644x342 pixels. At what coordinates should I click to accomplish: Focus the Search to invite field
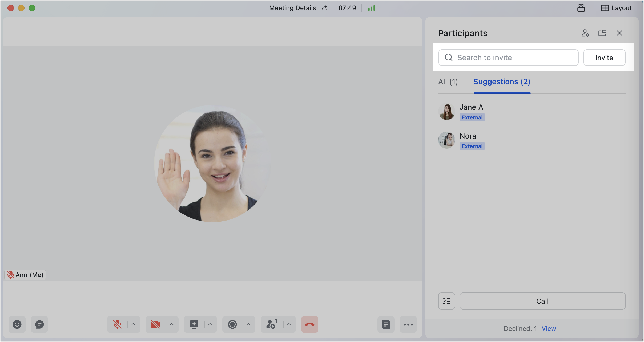(509, 58)
